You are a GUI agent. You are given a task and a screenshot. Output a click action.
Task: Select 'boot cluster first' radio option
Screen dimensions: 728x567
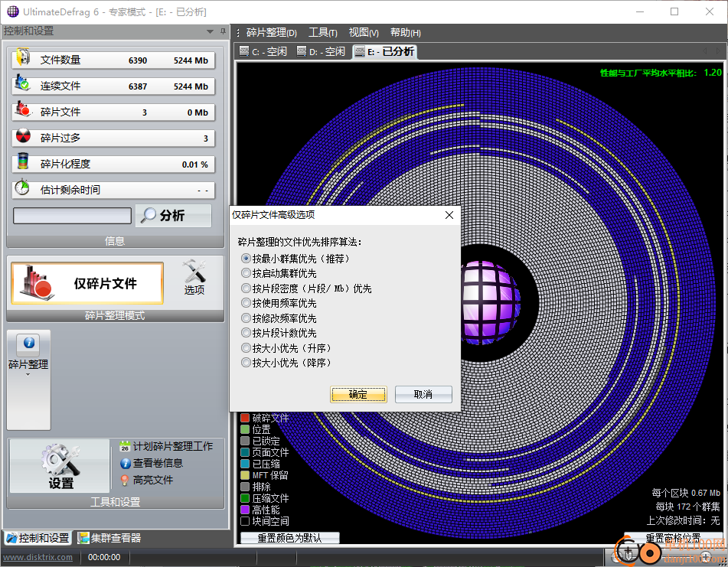[x=246, y=273]
